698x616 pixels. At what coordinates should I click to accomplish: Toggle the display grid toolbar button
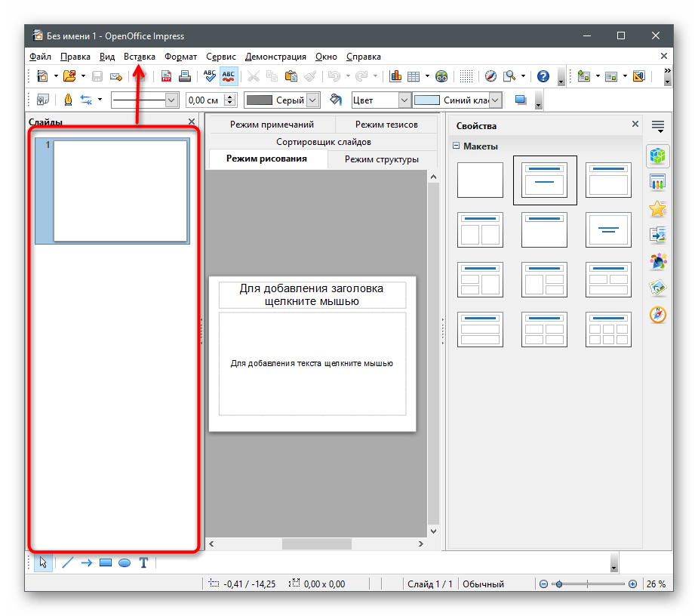coord(466,76)
